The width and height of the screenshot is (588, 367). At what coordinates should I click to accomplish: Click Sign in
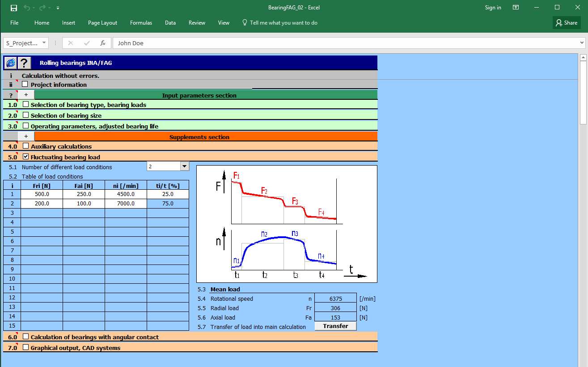pos(493,8)
